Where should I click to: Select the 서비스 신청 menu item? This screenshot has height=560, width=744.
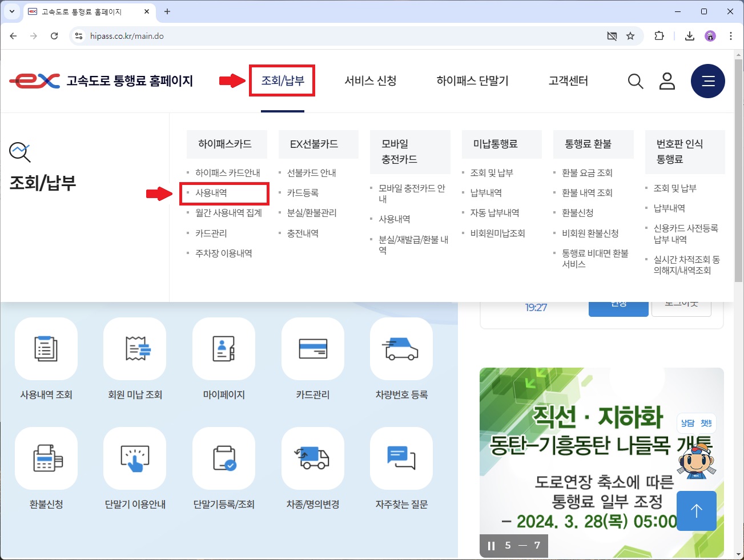point(370,80)
